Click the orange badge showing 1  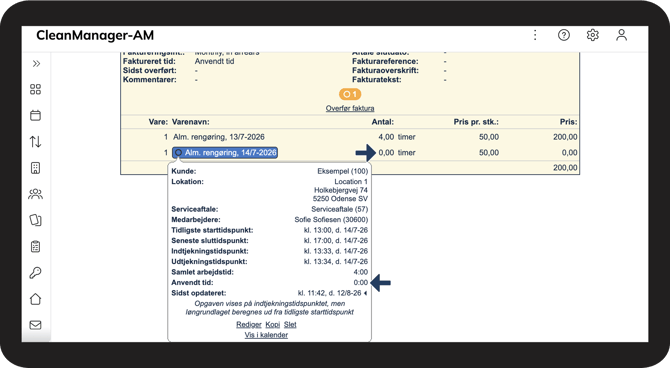click(350, 94)
